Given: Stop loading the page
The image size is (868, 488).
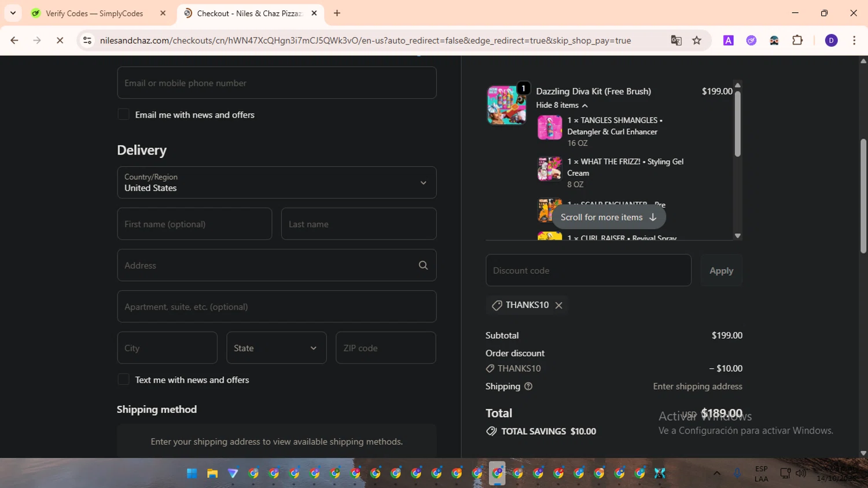Looking at the screenshot, I should (60, 41).
